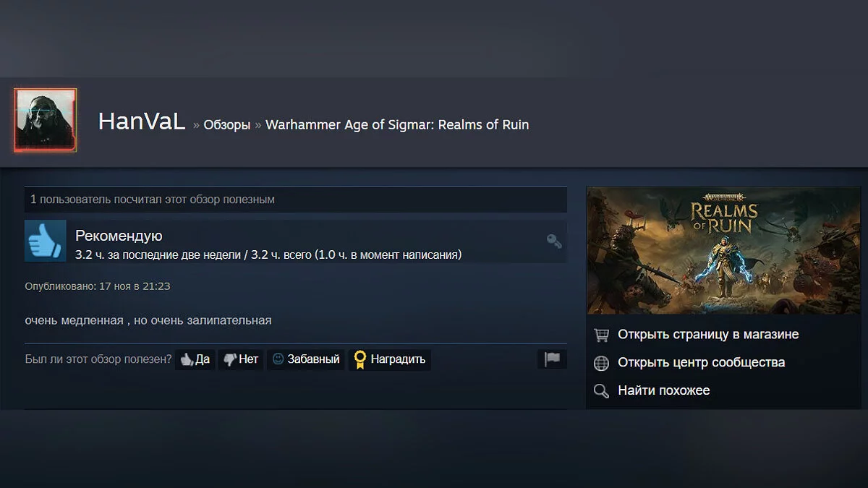Click Открыть страницу в магазине
Screen dimensions: 868x488
click(708, 335)
